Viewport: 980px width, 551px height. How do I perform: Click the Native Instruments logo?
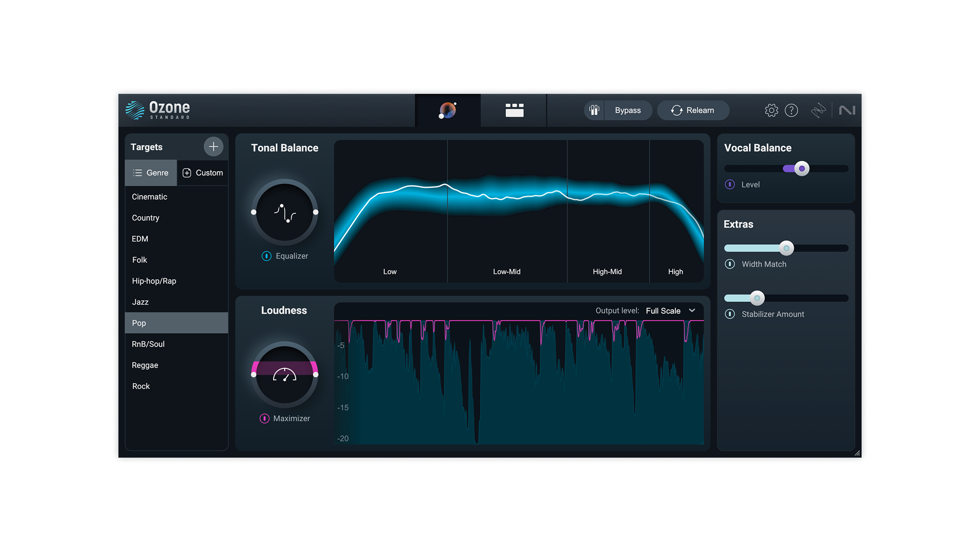coord(847,110)
